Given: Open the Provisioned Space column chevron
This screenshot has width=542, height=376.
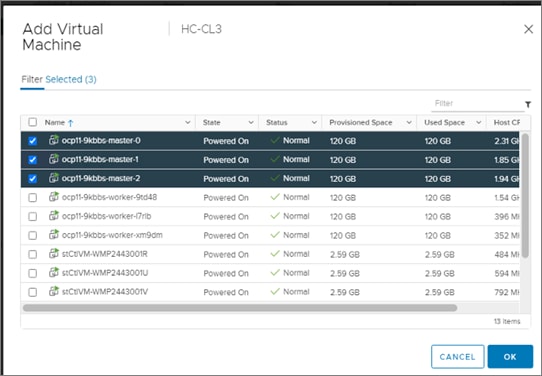Looking at the screenshot, I should pyautogui.click(x=409, y=122).
